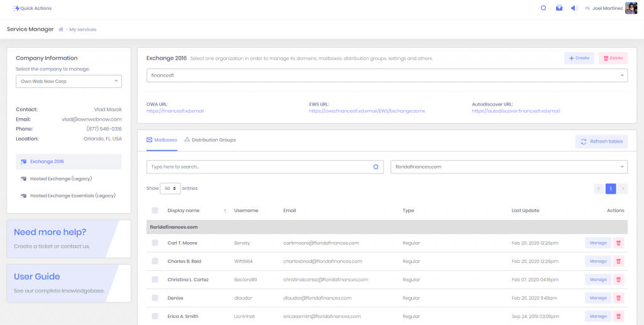Image resolution: width=644 pixels, height=325 pixels.
Task: Click the megaphone announcements icon
Action: [574, 8]
